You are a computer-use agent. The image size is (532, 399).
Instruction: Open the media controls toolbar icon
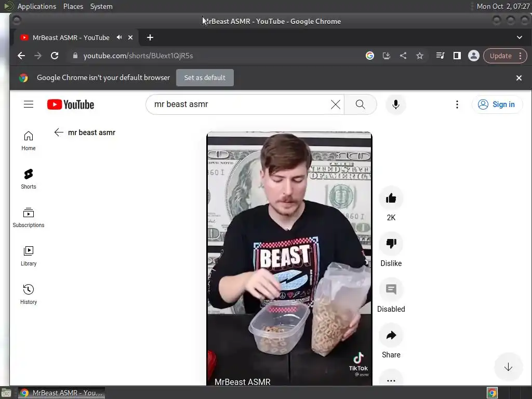coord(440,56)
